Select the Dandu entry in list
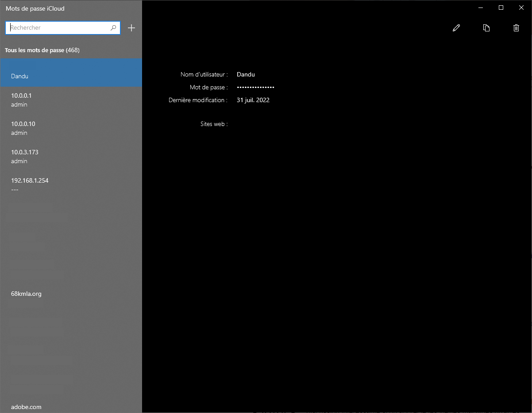This screenshot has height=413, width=532. click(71, 73)
